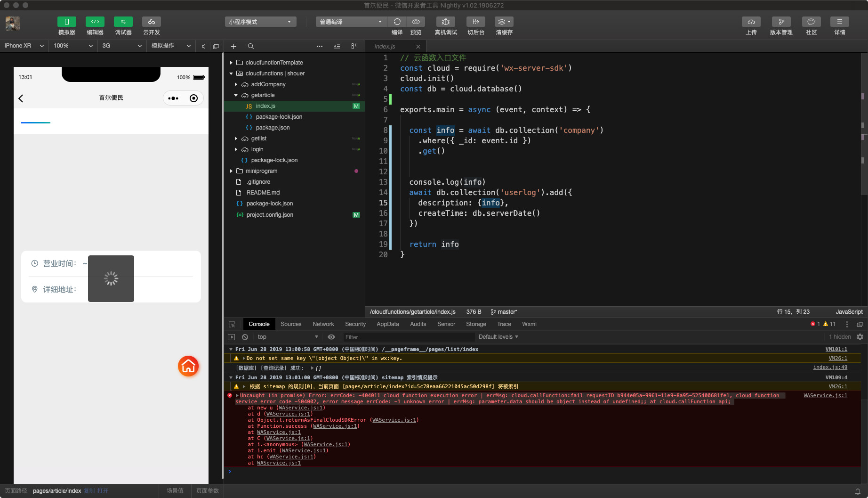Click the 编译 compile refresh icon
868x498 pixels.
(397, 22)
